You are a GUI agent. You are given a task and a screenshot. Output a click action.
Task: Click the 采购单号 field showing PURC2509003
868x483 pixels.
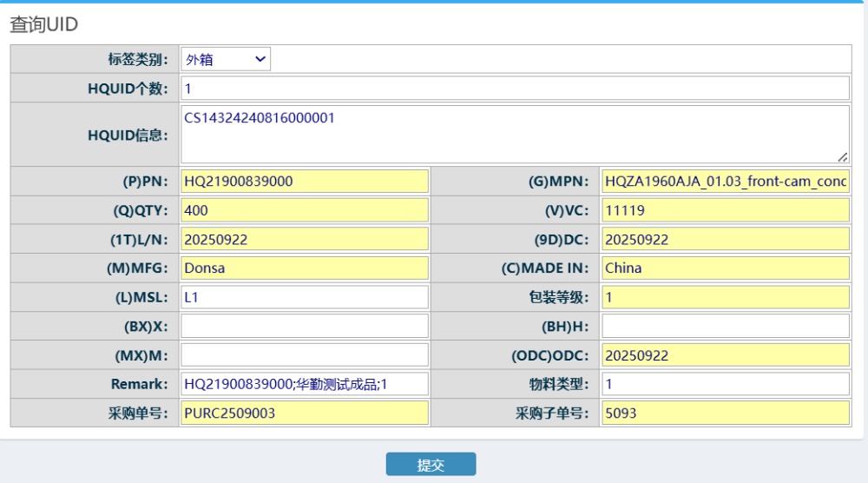coord(305,413)
